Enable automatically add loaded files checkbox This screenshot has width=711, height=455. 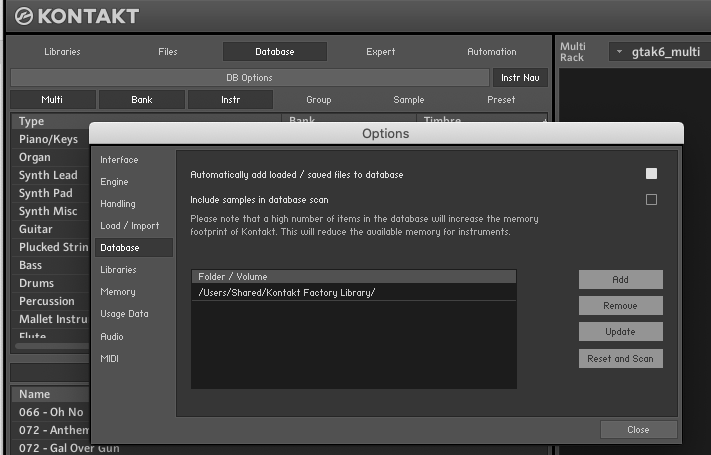[x=651, y=174]
